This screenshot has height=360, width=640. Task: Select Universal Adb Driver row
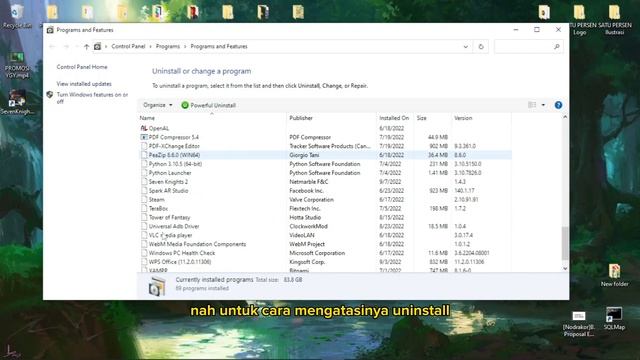(325, 226)
